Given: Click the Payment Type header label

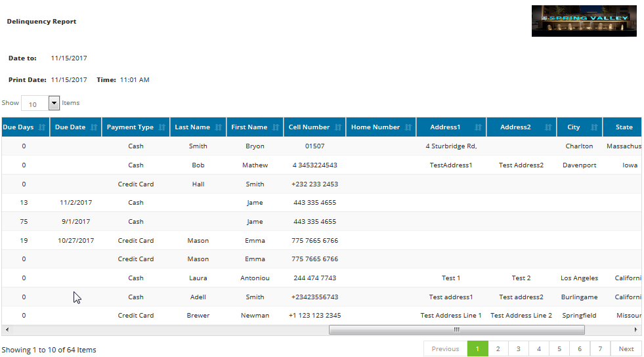Looking at the screenshot, I should point(130,127).
